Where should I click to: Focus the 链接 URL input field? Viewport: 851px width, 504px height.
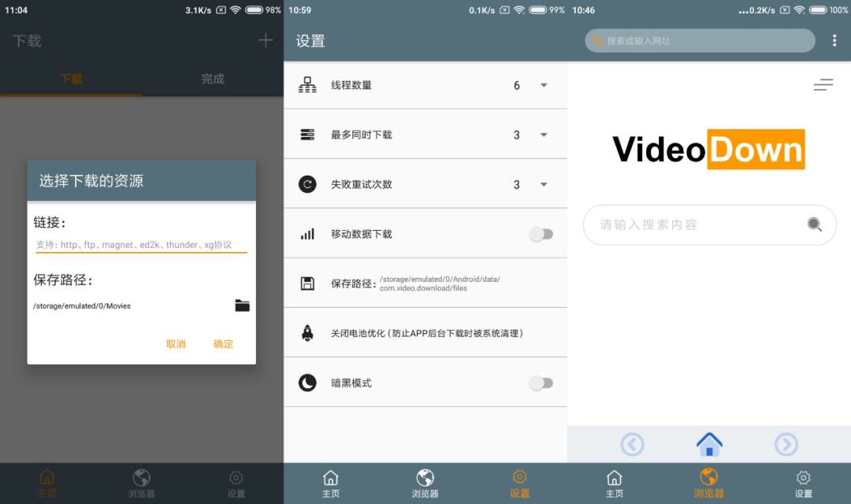141,245
